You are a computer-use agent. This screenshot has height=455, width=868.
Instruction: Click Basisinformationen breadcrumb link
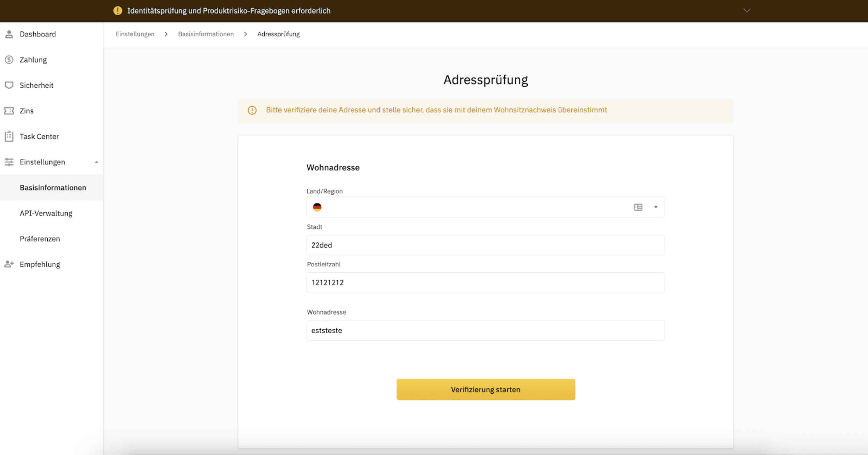[x=206, y=34]
